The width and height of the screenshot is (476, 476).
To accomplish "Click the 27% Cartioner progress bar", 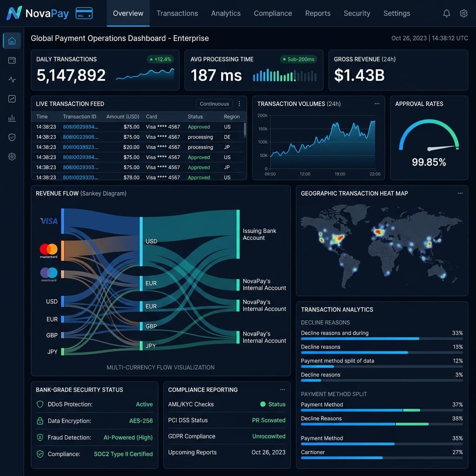I will click(x=382, y=458).
